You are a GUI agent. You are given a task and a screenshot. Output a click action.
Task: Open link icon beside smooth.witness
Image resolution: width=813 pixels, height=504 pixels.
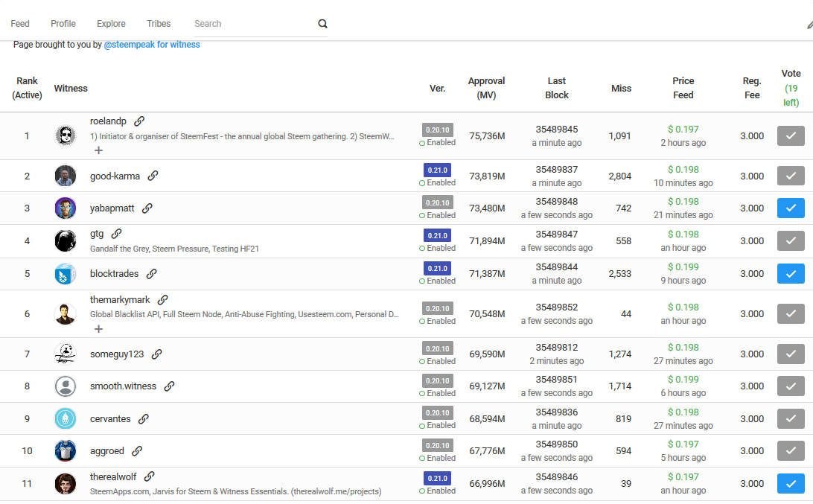[169, 386]
